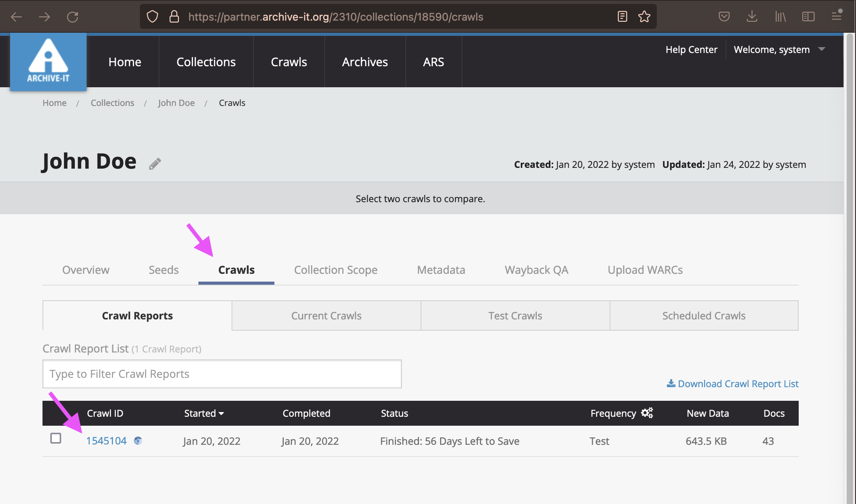
Task: Reload the page with the refresh icon
Action: (x=73, y=17)
